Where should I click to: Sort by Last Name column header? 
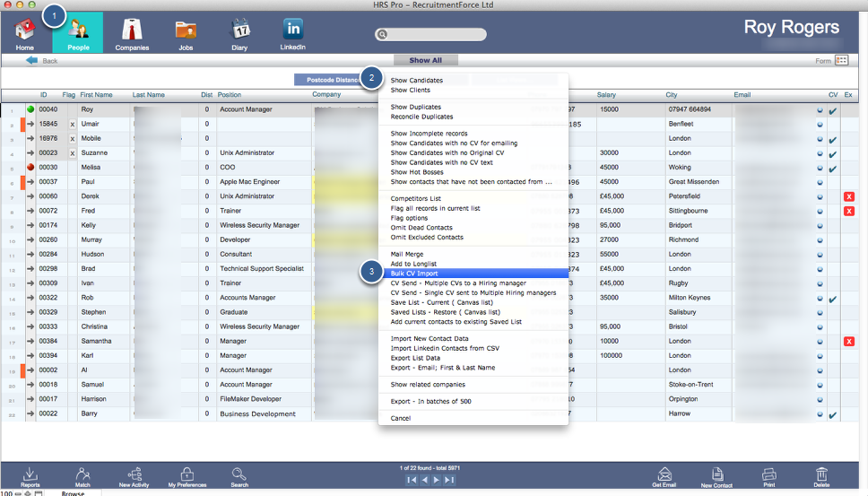tap(148, 95)
